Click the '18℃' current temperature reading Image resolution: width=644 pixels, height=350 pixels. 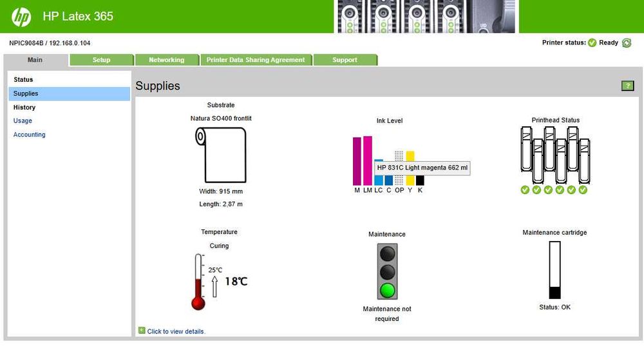(x=236, y=282)
